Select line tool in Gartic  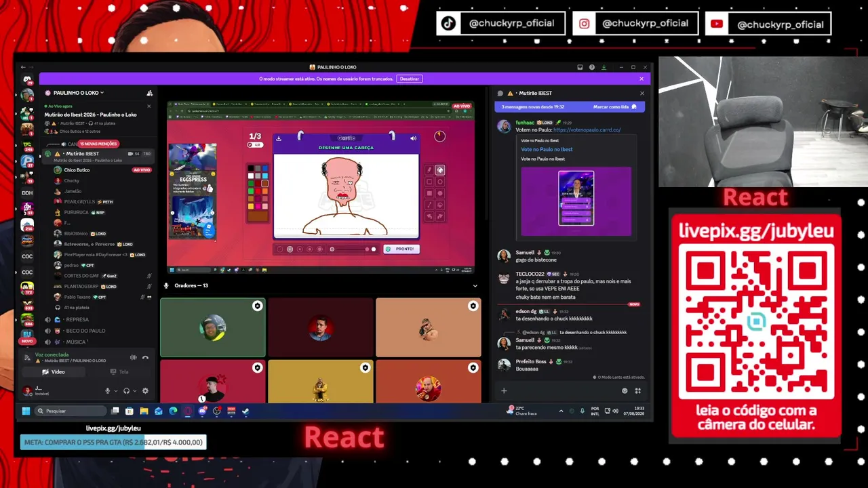click(429, 205)
